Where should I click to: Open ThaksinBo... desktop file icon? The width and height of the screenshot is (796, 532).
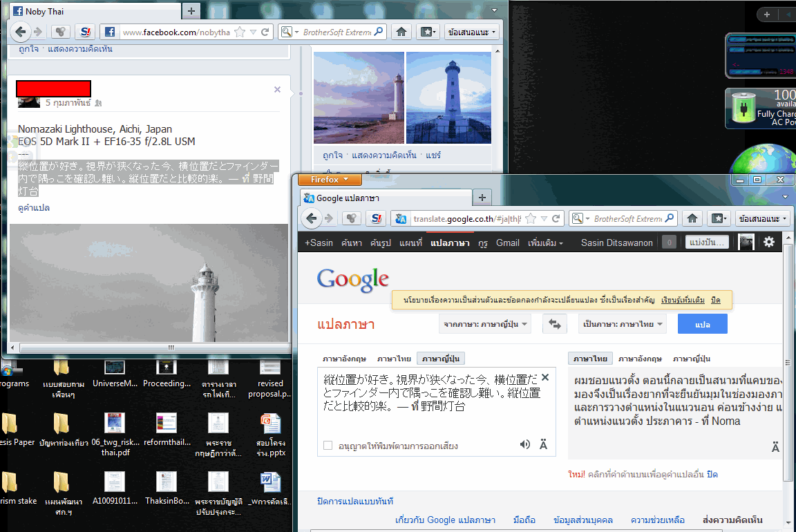[167, 488]
